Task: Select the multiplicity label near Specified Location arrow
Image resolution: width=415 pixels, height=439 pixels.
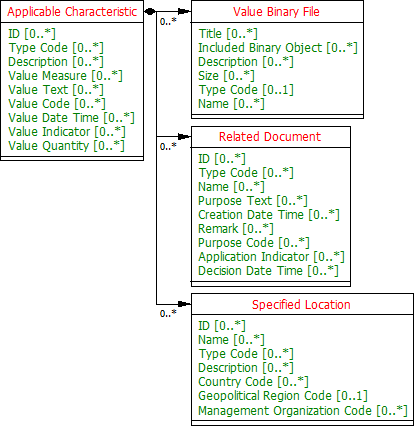Action: click(x=168, y=314)
